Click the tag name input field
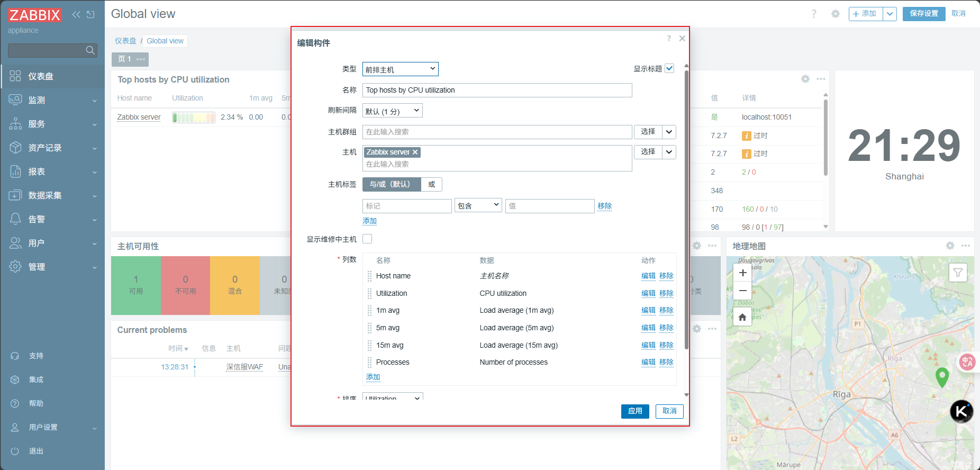Screen dimensions: 980x470 (407, 206)
